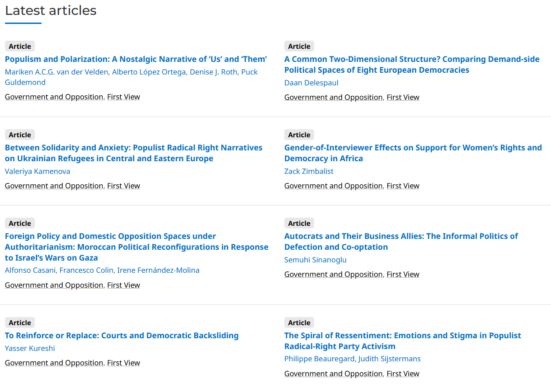
Task: Open 'The Spiral of Ressentiment' article
Action: pos(402,336)
